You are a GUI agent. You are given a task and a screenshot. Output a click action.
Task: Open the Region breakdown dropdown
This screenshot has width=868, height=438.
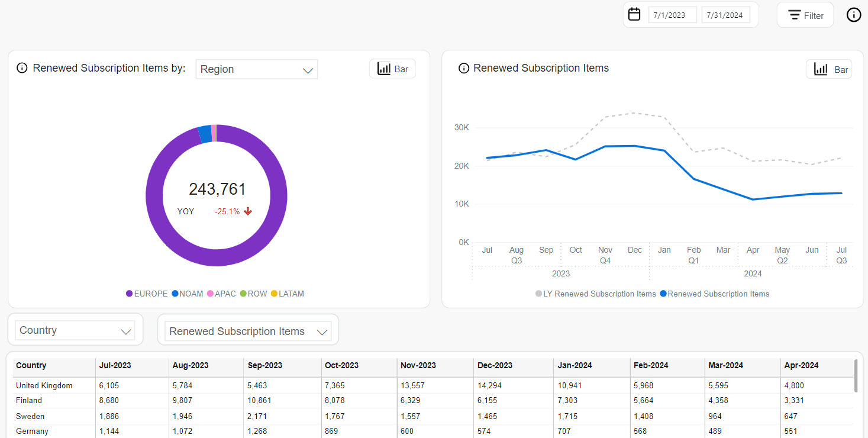click(x=257, y=69)
